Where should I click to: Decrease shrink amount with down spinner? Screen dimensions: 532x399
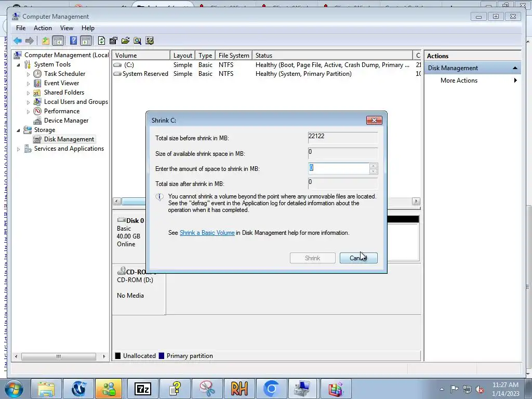[x=373, y=171]
